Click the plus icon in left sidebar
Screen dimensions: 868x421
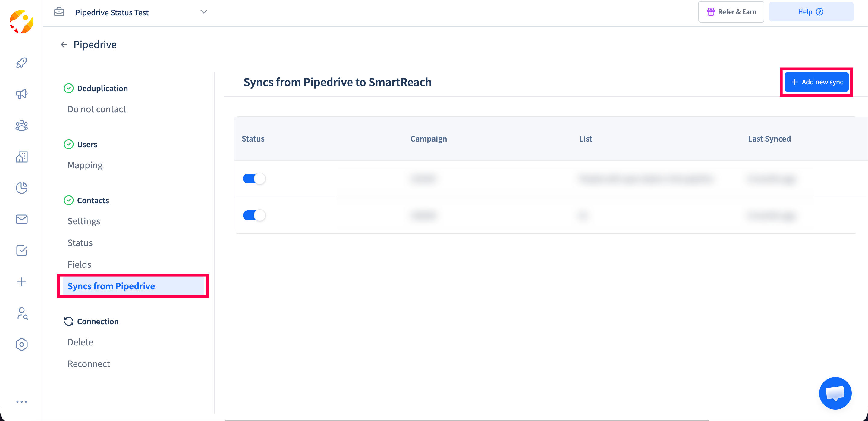click(22, 282)
